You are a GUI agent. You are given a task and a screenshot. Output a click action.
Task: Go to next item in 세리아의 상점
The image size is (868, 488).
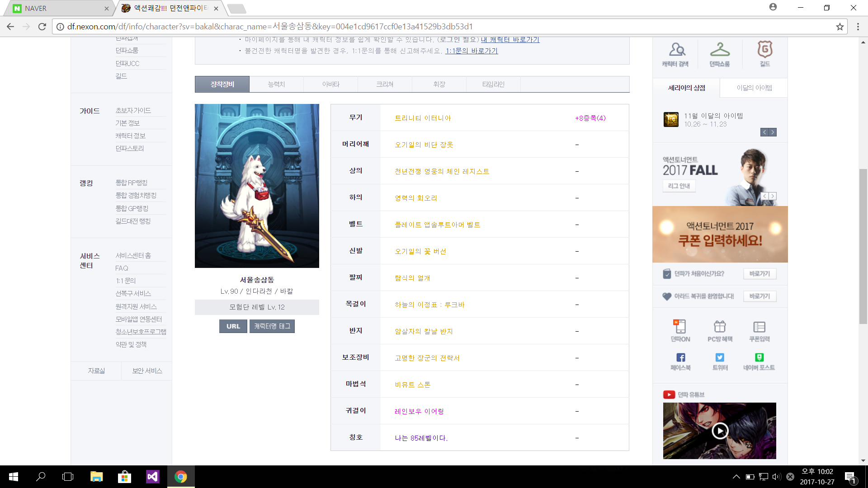(773, 132)
